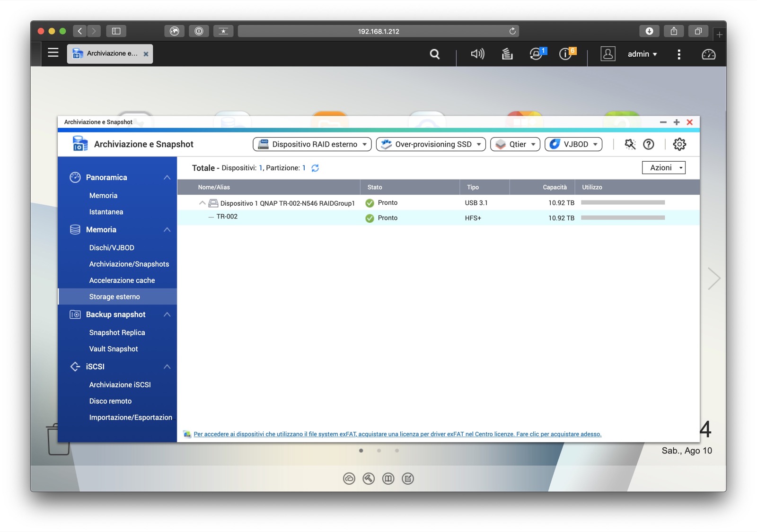
Task: Open help question mark icon
Action: click(649, 144)
